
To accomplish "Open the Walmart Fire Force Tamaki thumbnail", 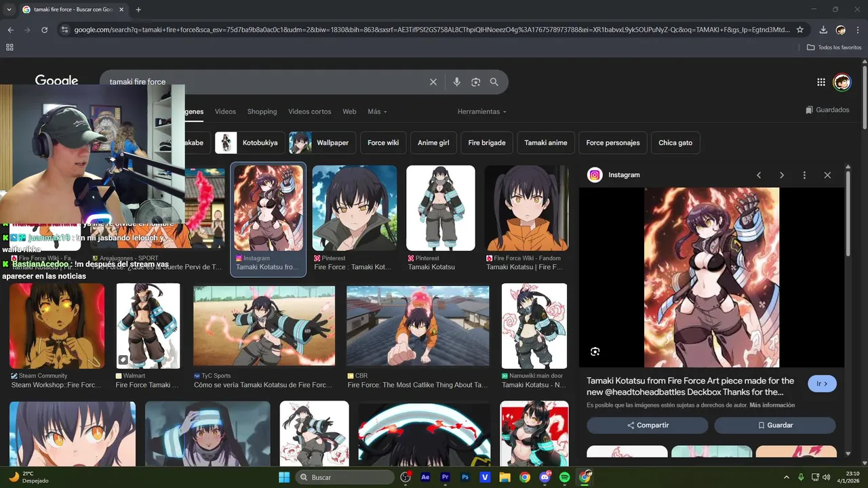I will coord(148,326).
